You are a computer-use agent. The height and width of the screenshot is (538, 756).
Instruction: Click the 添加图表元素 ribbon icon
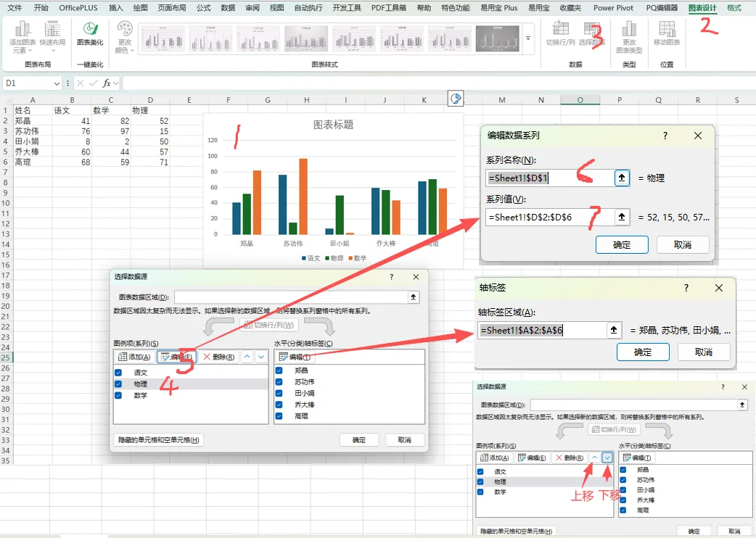pyautogui.click(x=22, y=36)
